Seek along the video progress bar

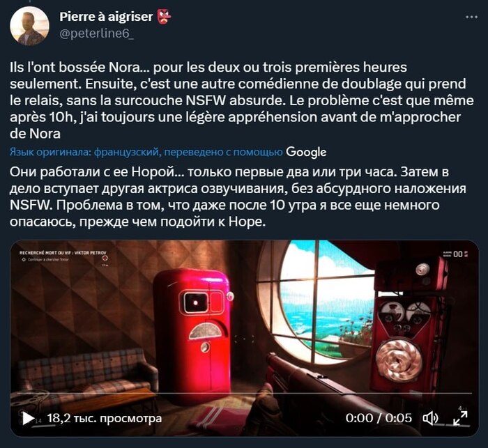coord(244,394)
